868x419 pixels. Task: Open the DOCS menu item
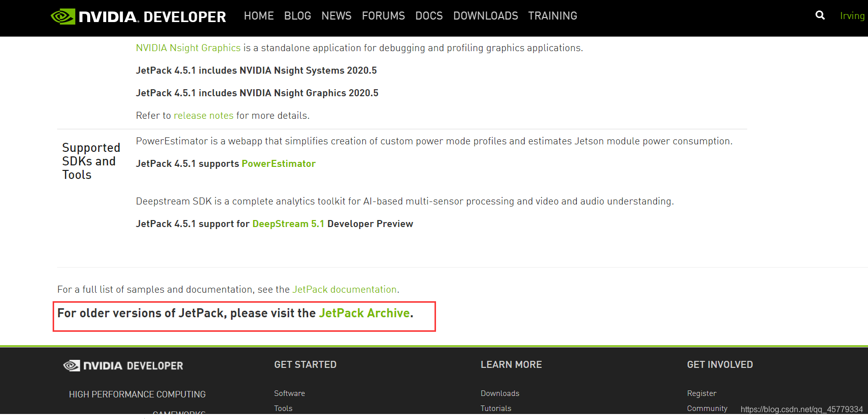[429, 16]
